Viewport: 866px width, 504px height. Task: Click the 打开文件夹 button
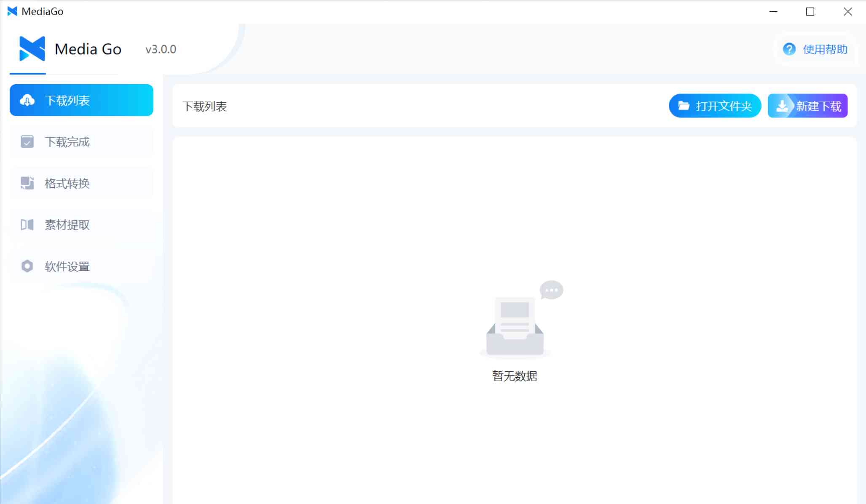(x=715, y=106)
